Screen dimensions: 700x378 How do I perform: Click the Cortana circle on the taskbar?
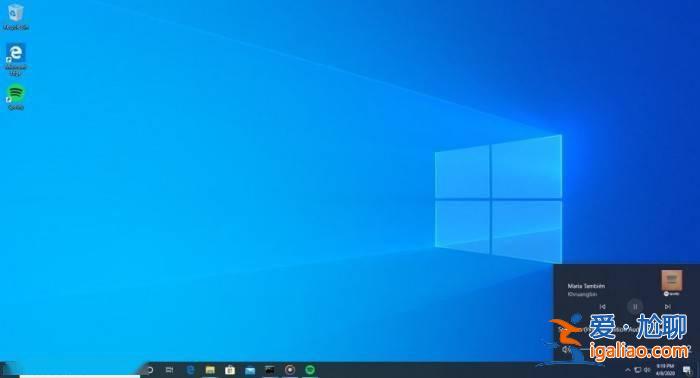click(150, 370)
